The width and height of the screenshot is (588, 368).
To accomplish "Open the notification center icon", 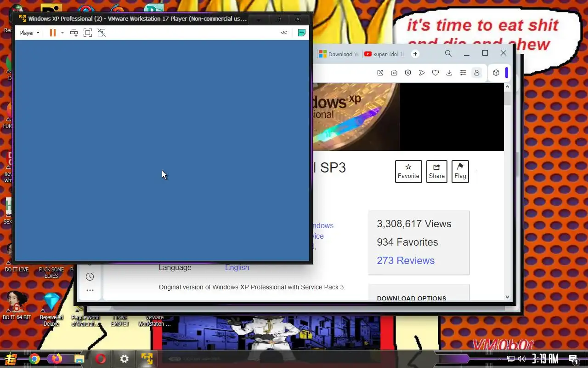I will (x=573, y=359).
